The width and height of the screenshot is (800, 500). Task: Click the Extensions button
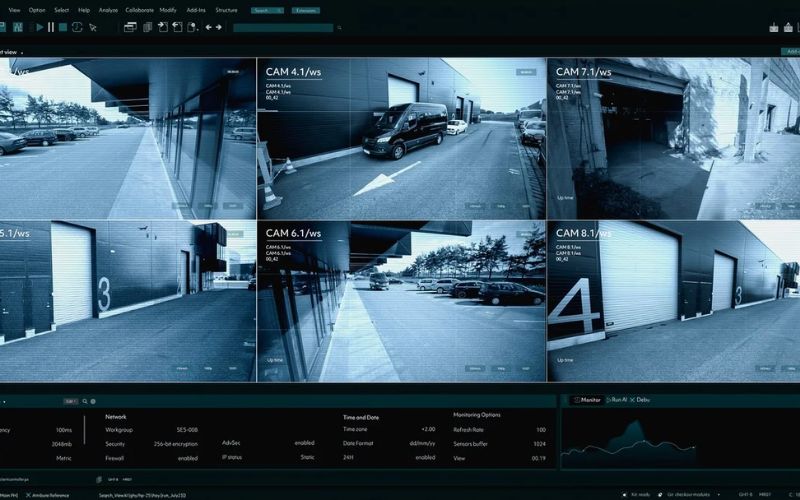(306, 10)
